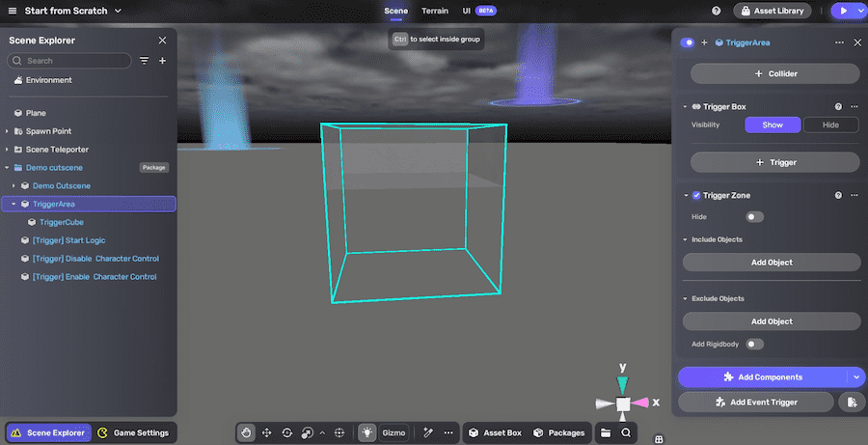The height and width of the screenshot is (445, 868).
Task: Toggle the lightbulb lighting icon
Action: click(x=367, y=432)
